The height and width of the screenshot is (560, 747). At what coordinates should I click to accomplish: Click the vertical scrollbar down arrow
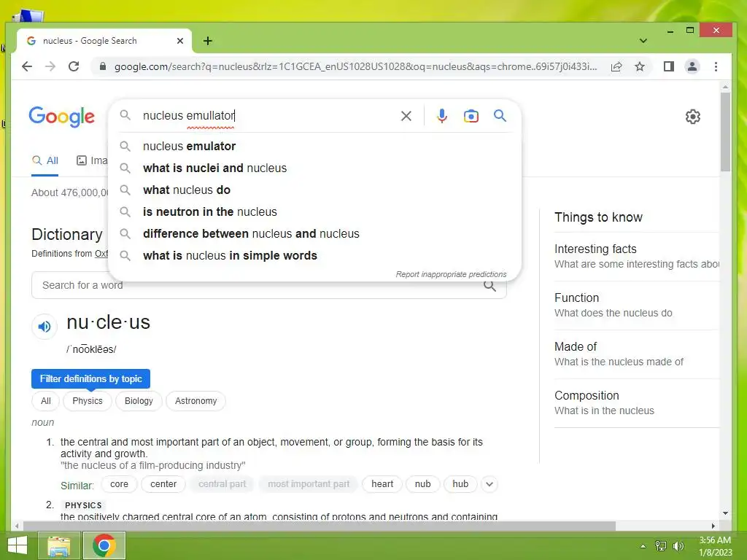725,513
